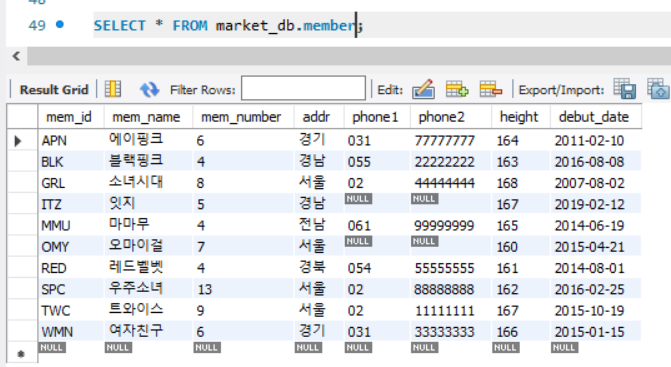Sort by phone2 column header
671x367 pixels.
click(451, 117)
